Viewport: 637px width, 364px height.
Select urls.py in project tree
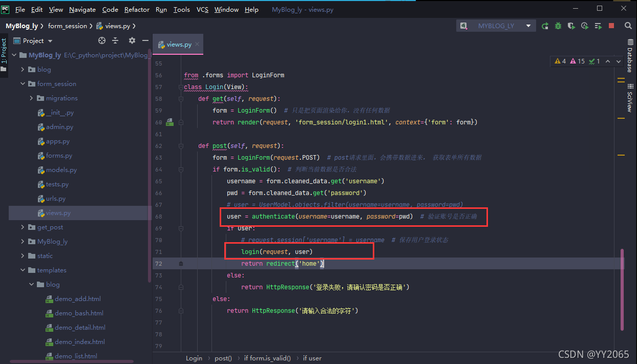(56, 198)
